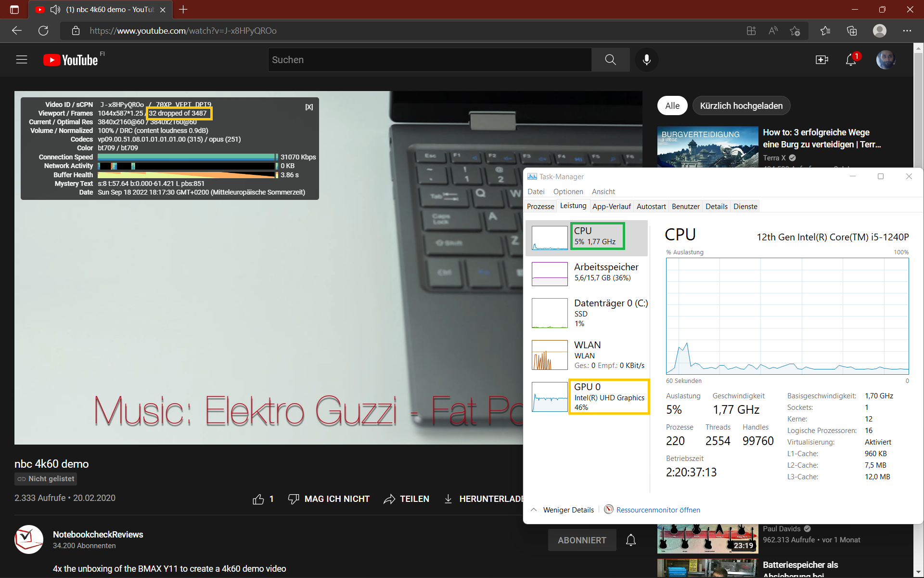Select the Kürzlich hochgeladen filter chip

(741, 106)
